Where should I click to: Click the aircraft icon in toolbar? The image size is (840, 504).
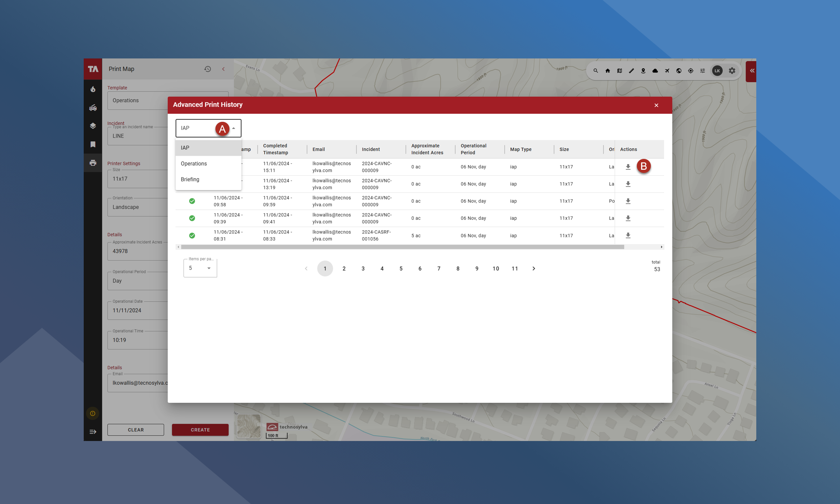pos(667,71)
